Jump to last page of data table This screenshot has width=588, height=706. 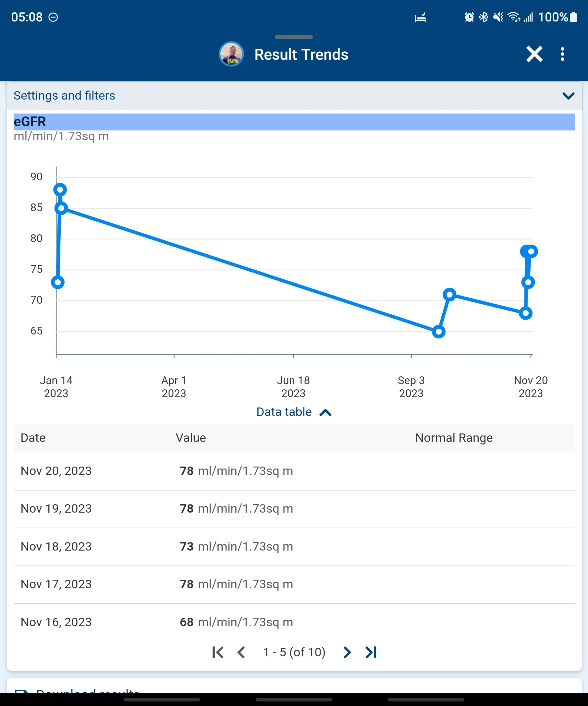tap(371, 652)
